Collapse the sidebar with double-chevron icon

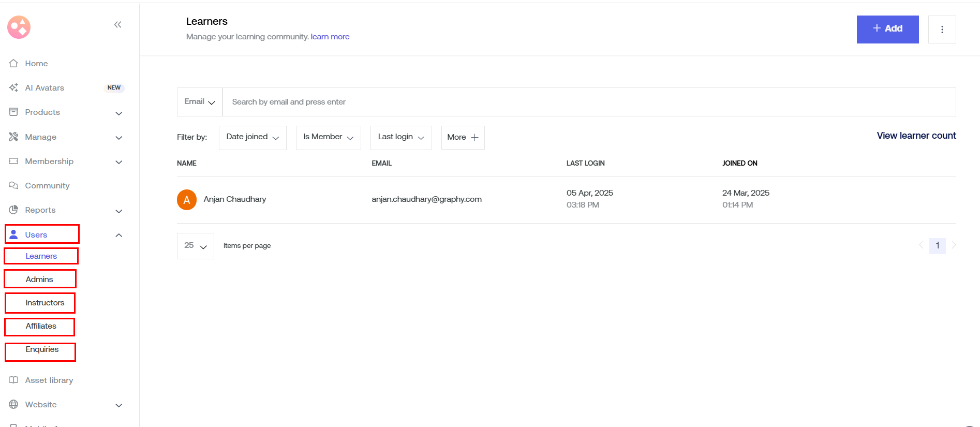tap(117, 25)
